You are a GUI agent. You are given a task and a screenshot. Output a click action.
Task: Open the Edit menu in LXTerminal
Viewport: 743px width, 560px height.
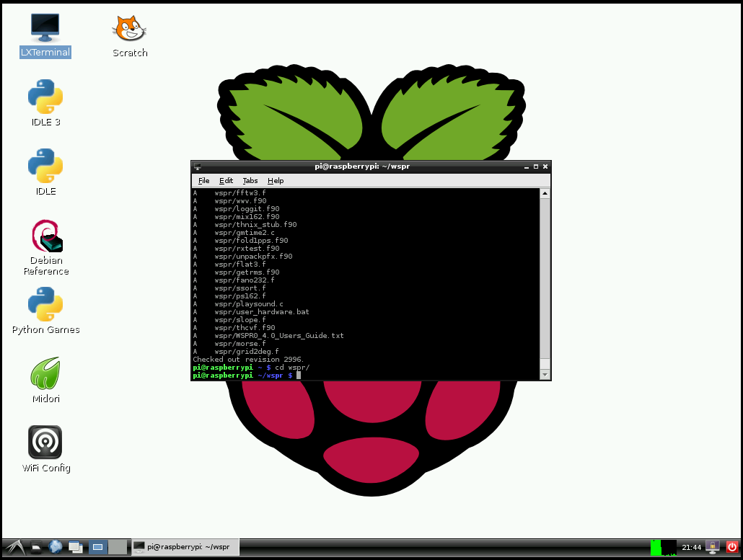pyautogui.click(x=226, y=180)
